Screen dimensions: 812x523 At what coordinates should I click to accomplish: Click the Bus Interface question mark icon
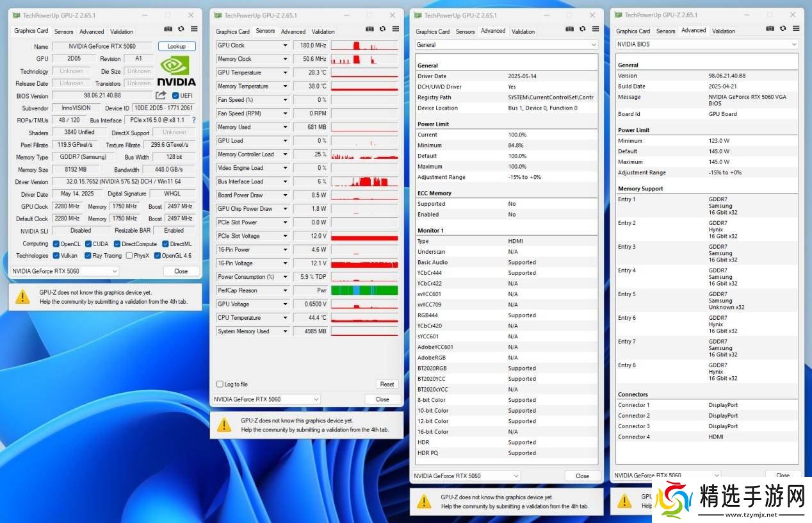pos(193,120)
